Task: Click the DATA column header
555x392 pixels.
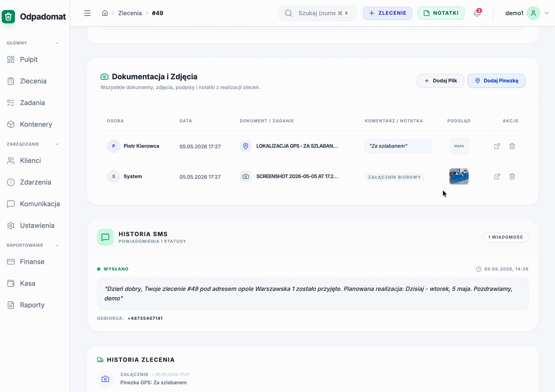Action: point(186,121)
